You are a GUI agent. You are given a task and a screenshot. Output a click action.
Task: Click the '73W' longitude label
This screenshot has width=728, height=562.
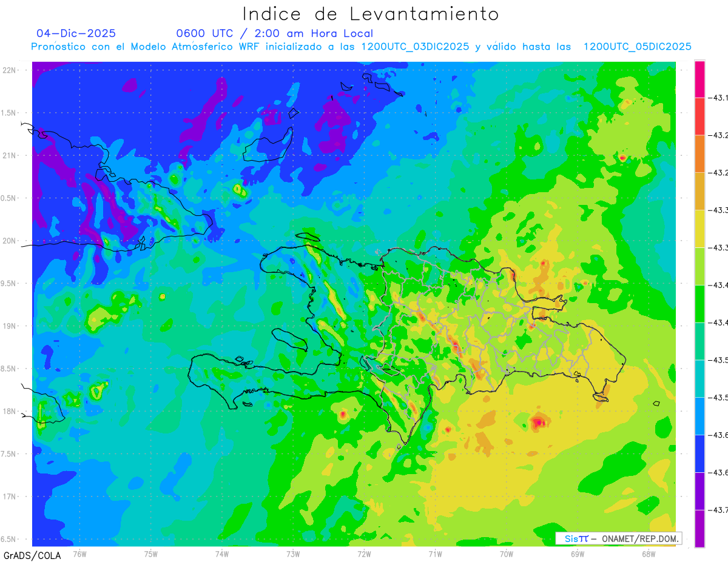[x=292, y=554]
